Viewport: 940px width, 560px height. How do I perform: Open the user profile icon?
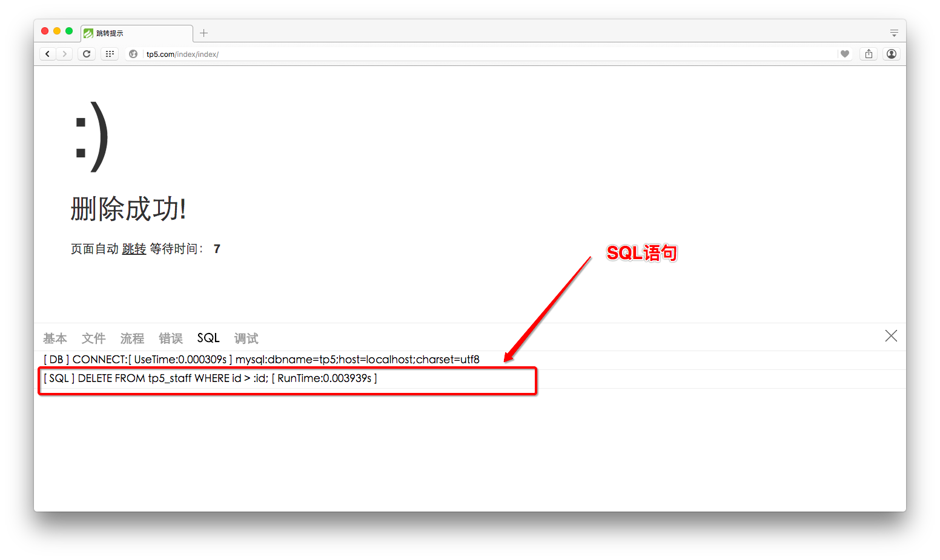[x=892, y=54]
